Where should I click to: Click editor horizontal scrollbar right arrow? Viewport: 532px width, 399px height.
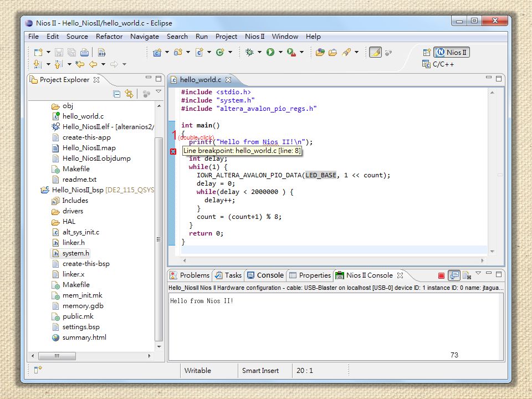click(x=482, y=260)
